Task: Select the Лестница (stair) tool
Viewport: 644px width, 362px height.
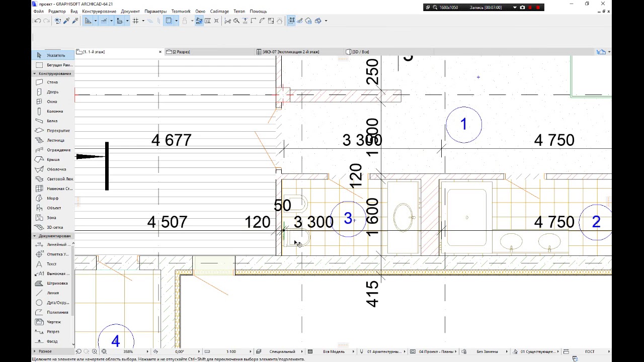Action: point(53,140)
